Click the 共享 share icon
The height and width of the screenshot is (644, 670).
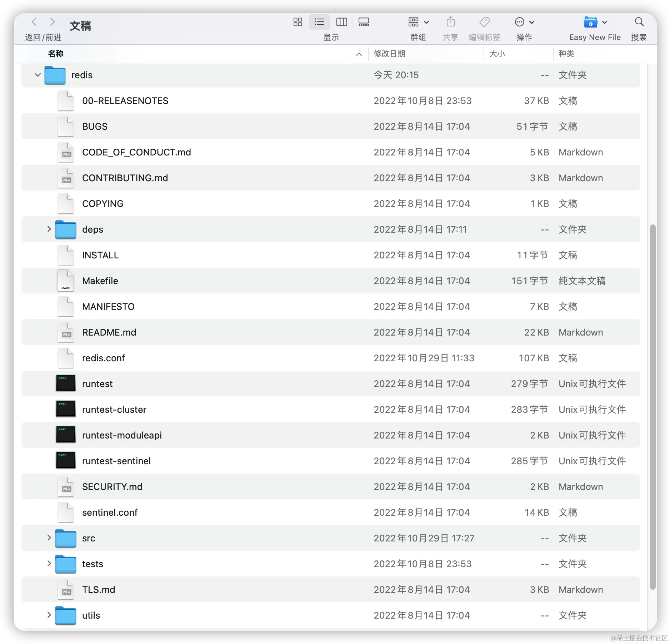tap(451, 22)
